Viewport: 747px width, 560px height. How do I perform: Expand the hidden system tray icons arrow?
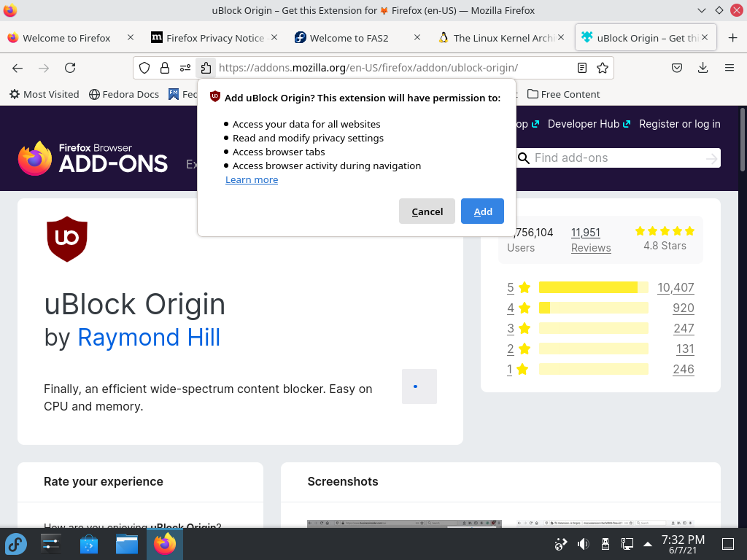648,544
